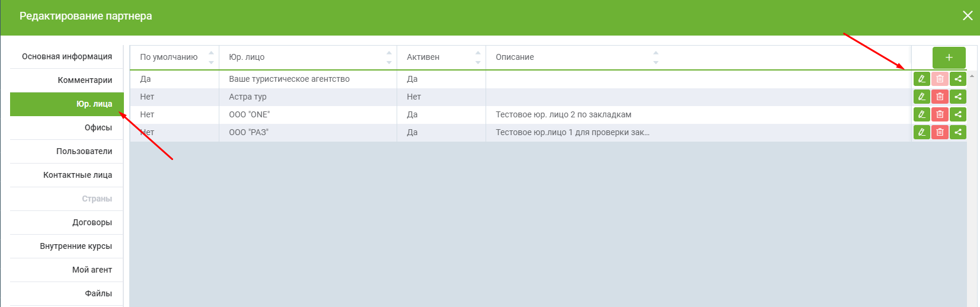Open Комментарии tab
The width and height of the screenshot is (980, 307).
(66, 80)
